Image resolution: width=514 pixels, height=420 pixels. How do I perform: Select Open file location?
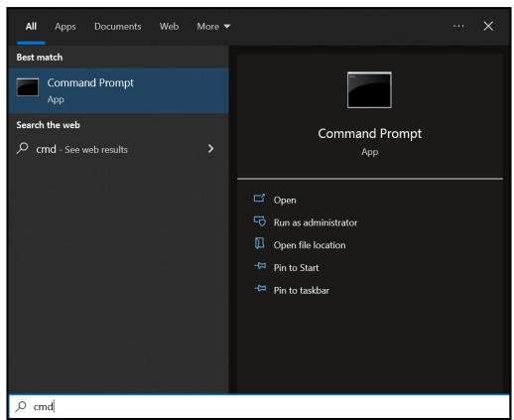coord(310,245)
